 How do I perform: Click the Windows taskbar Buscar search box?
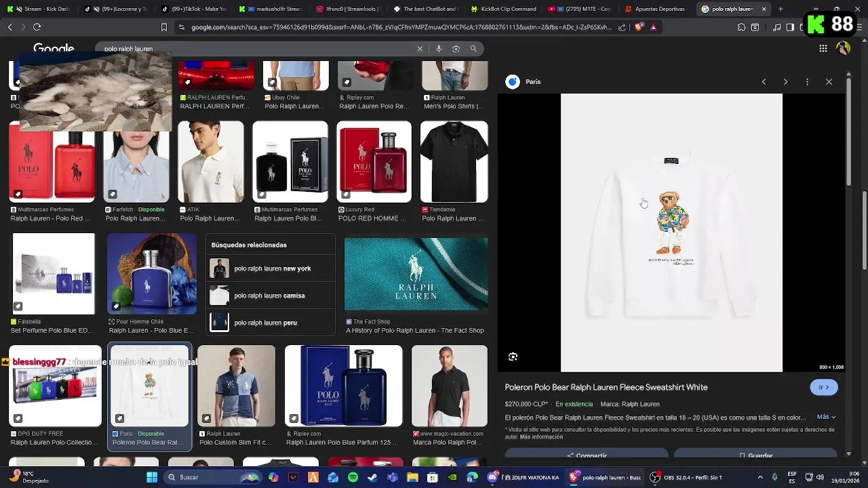coord(214,477)
